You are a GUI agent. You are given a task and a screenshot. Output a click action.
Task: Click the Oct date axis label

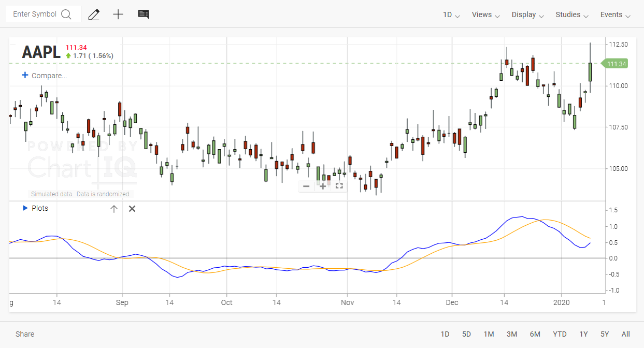(226, 302)
